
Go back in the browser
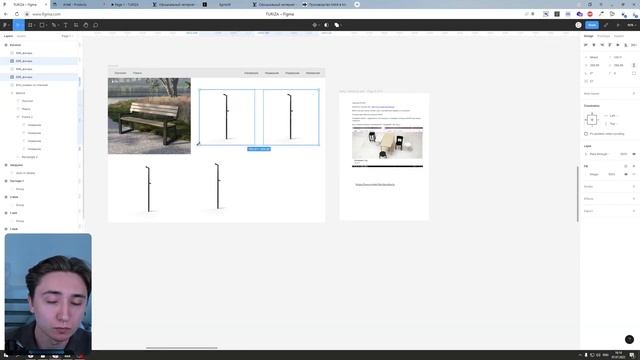(x=6, y=14)
